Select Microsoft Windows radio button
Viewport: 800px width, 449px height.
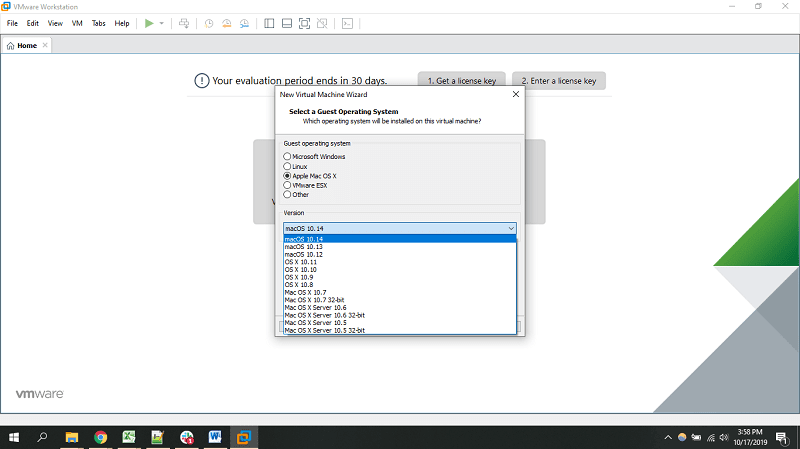(287, 157)
